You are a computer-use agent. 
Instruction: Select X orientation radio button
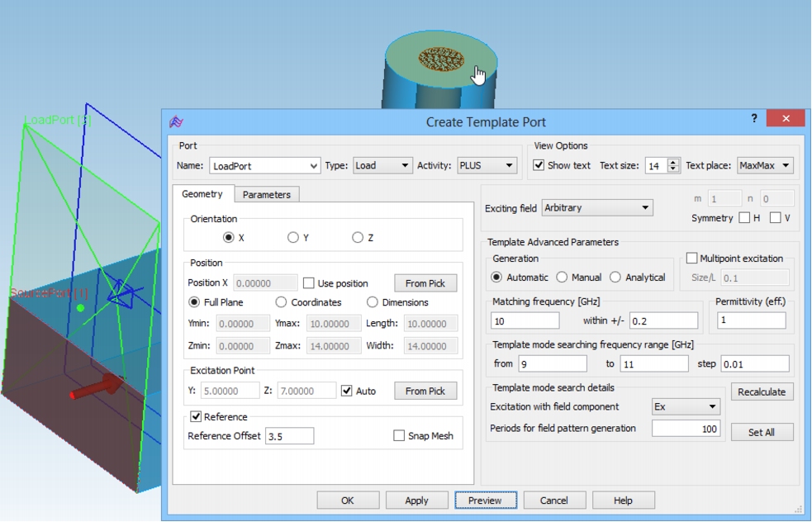point(228,237)
